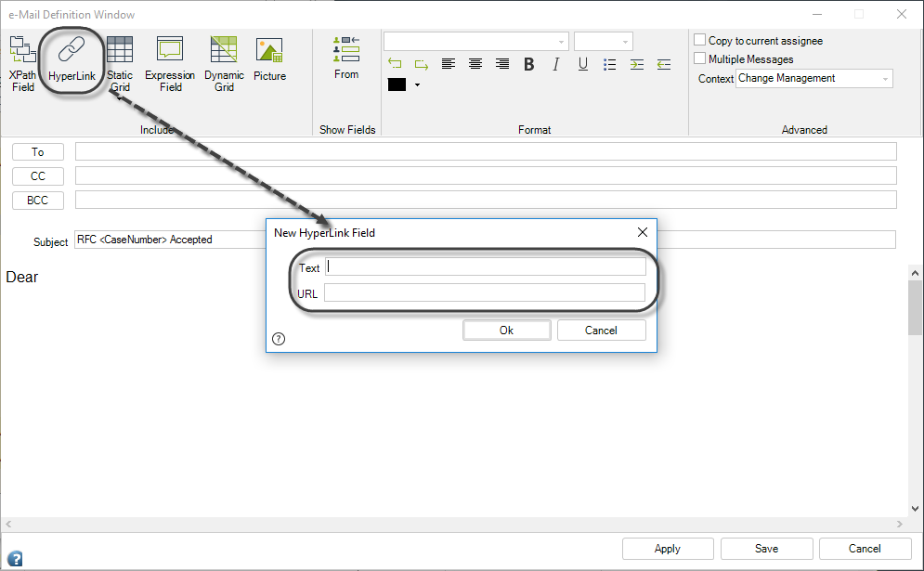The image size is (924, 571).
Task: Save the email definition
Action: pos(767,549)
